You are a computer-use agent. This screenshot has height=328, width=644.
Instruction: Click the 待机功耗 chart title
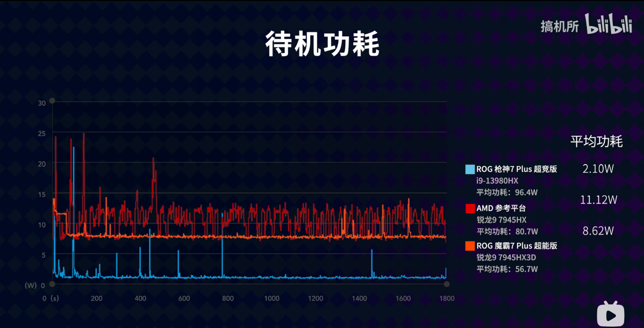click(322, 44)
